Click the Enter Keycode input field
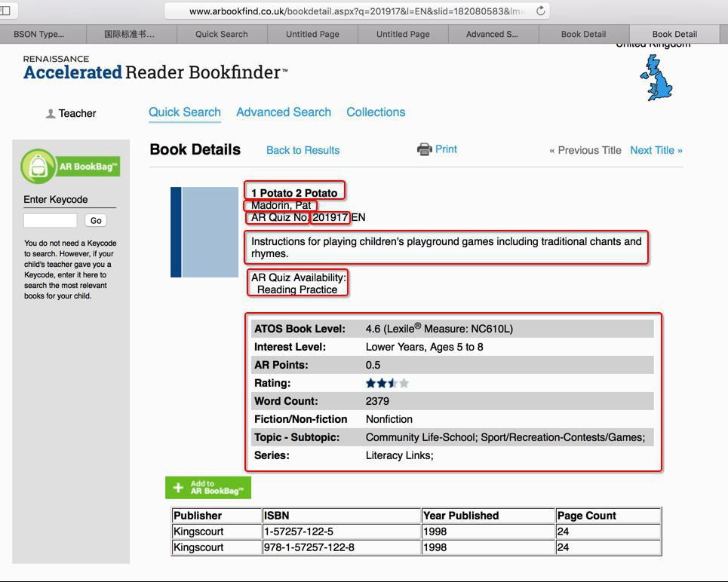 (50, 220)
